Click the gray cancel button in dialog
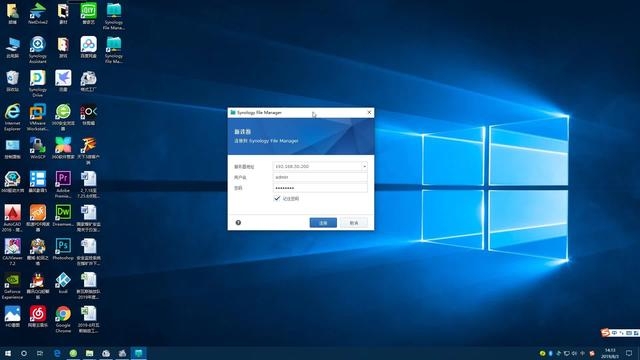Viewport: 640px width, 360px height. 354,223
